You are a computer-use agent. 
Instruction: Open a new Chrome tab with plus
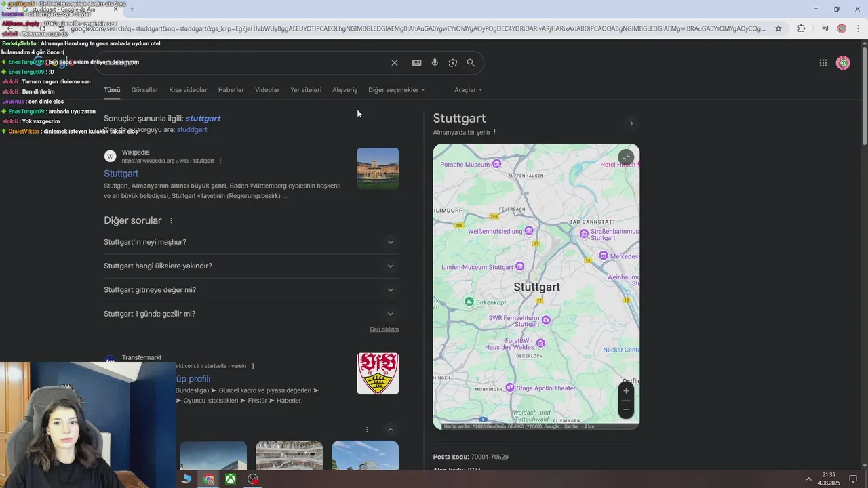point(132,9)
